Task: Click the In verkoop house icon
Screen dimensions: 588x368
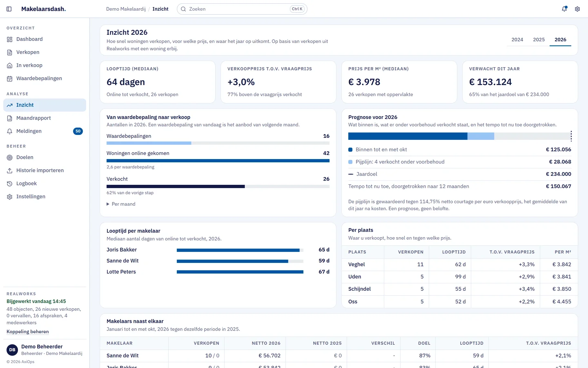Action: pyautogui.click(x=9, y=65)
